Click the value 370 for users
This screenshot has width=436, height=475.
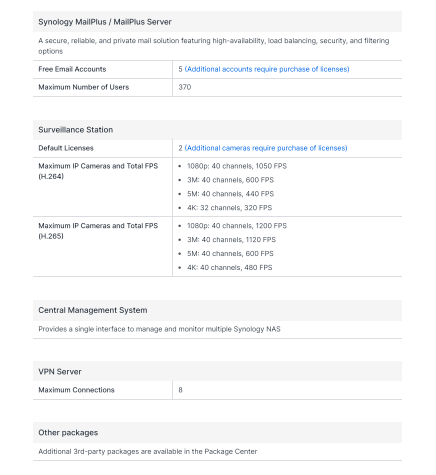(185, 87)
